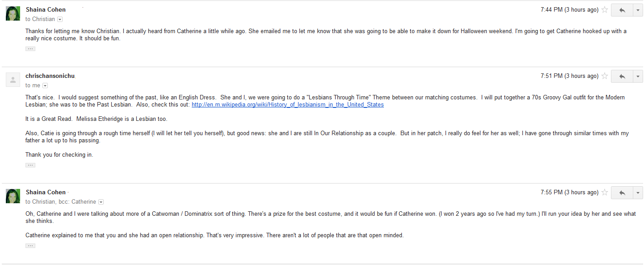Reply to the 7:55 PM message
644x265 pixels.
[622, 192]
